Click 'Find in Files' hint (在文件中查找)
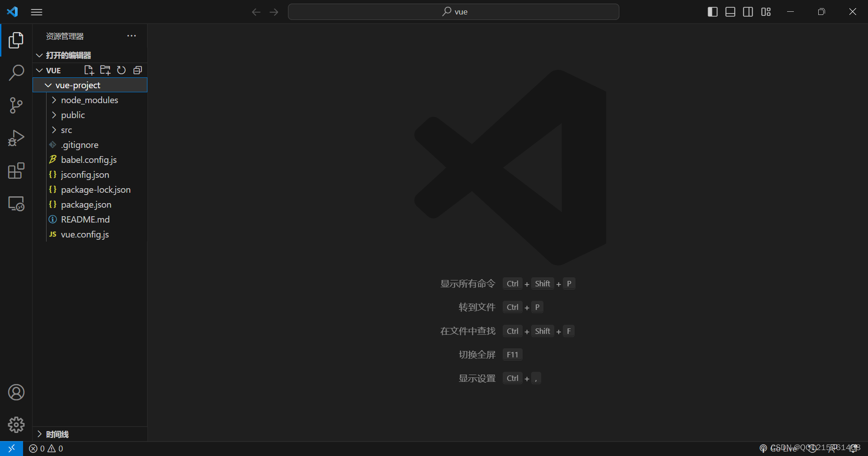Screen dimensions: 868x456 point(468,331)
